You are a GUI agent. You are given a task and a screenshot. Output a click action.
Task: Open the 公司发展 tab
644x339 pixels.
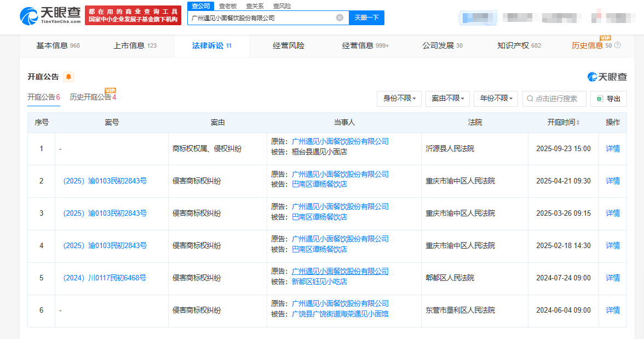[x=442, y=45]
